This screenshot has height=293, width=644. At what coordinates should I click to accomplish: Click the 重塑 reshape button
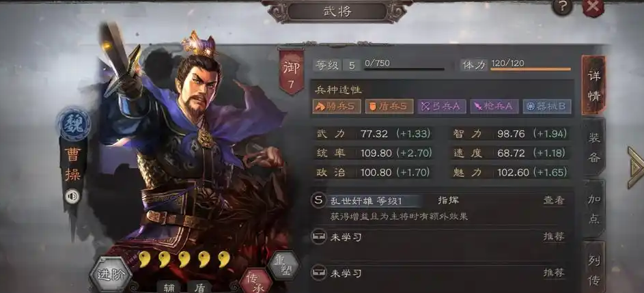click(283, 266)
